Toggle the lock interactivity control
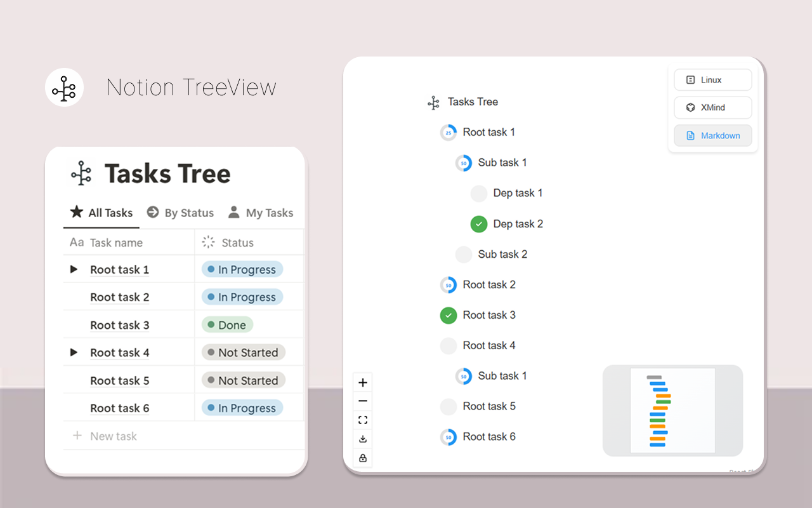Viewport: 812px width, 508px height. coord(363,457)
